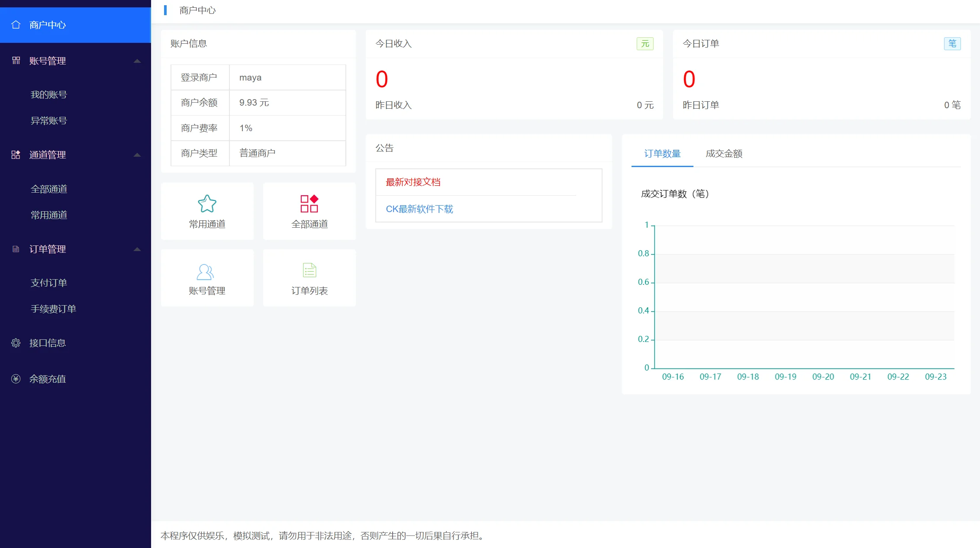The height and width of the screenshot is (548, 980).
Task: Collapse the 账号管理 sidebar section arrow
Action: pos(137,61)
